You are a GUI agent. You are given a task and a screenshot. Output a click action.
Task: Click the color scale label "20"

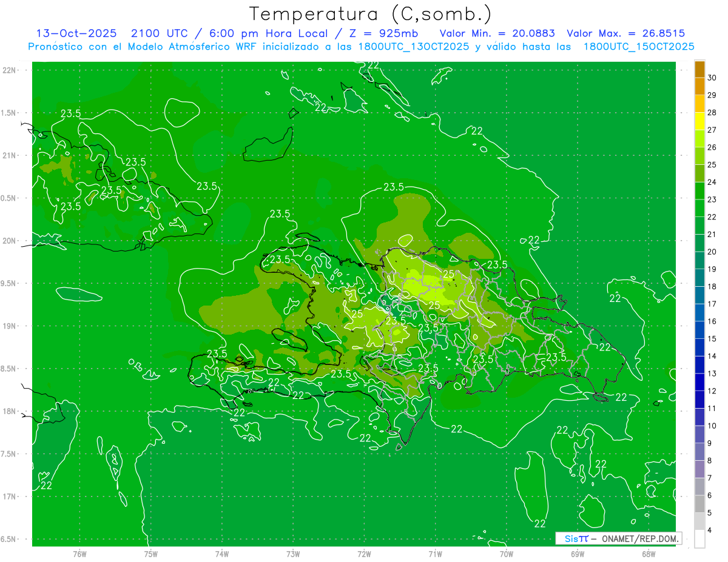(712, 252)
